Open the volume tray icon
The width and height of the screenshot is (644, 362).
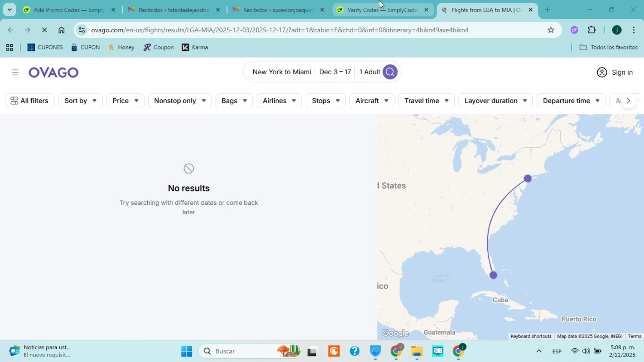586,351
